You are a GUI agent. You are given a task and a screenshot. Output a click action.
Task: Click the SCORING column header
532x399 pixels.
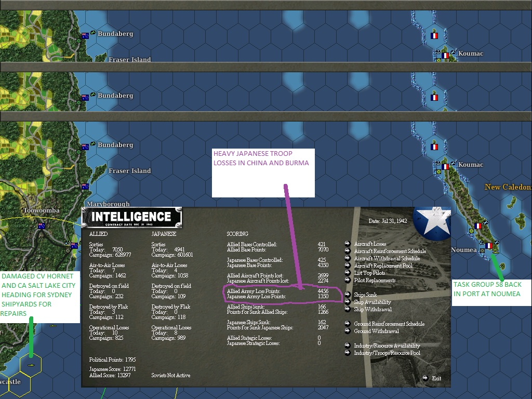click(x=237, y=234)
